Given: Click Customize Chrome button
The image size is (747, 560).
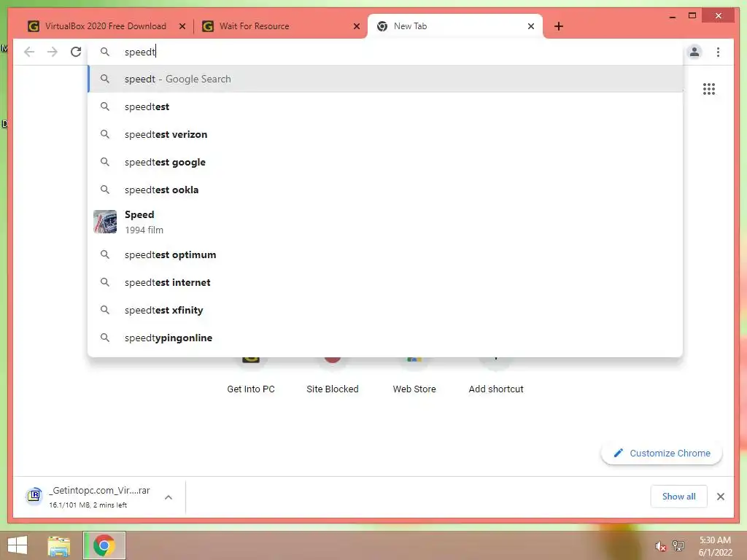Looking at the screenshot, I should pos(662,454).
